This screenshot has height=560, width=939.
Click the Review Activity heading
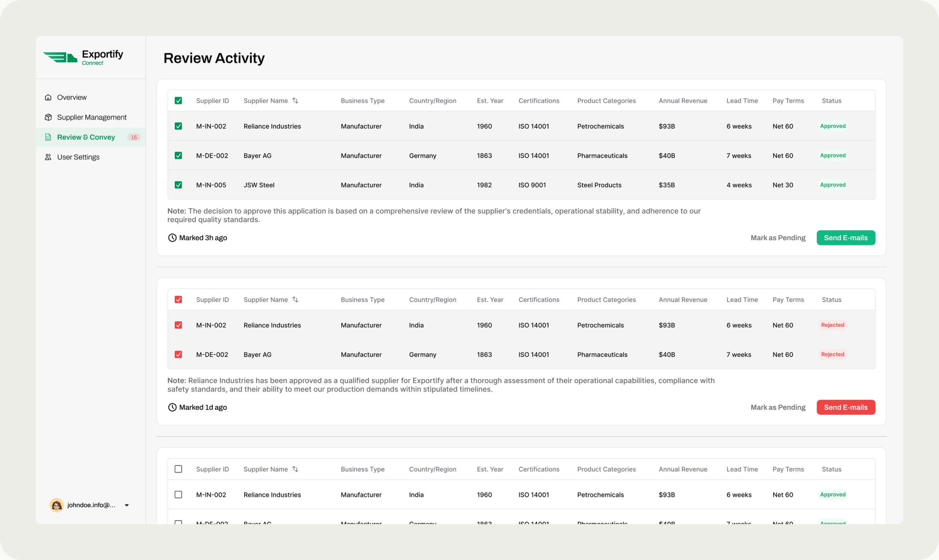click(214, 58)
